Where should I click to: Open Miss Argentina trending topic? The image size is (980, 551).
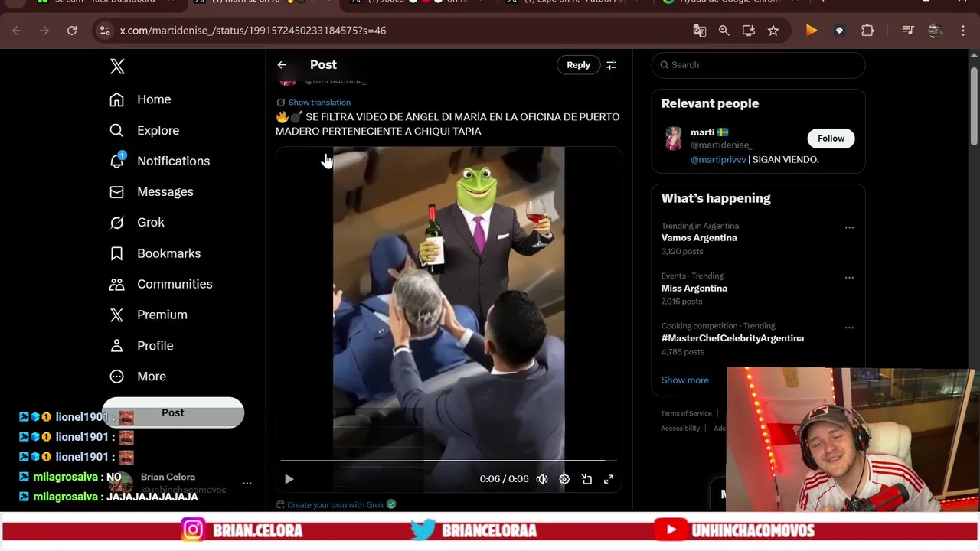point(694,289)
